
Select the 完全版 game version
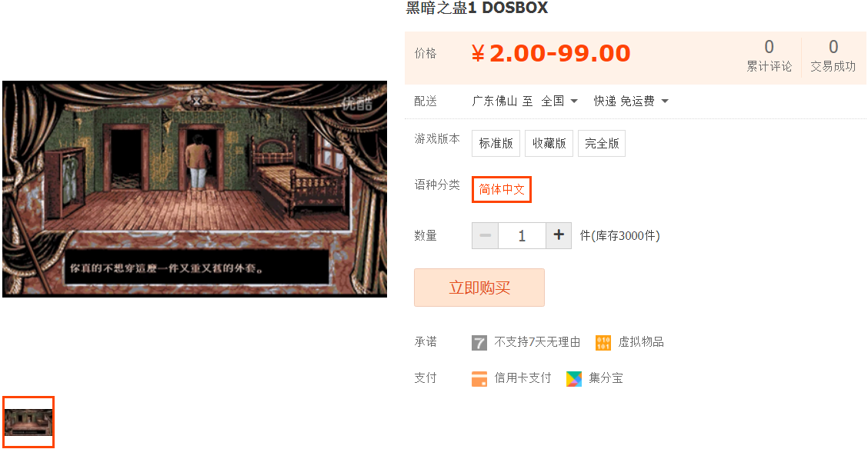tap(602, 144)
